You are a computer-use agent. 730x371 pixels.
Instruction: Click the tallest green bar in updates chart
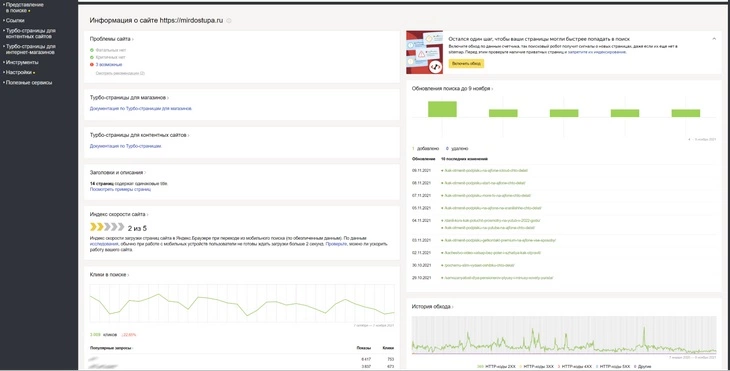[x=442, y=109]
